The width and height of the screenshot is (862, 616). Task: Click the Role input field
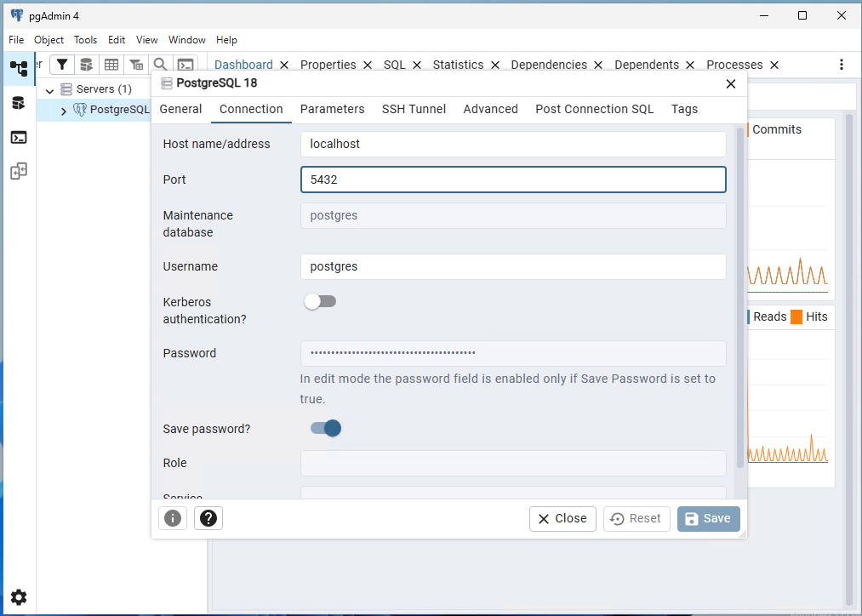[x=513, y=463]
